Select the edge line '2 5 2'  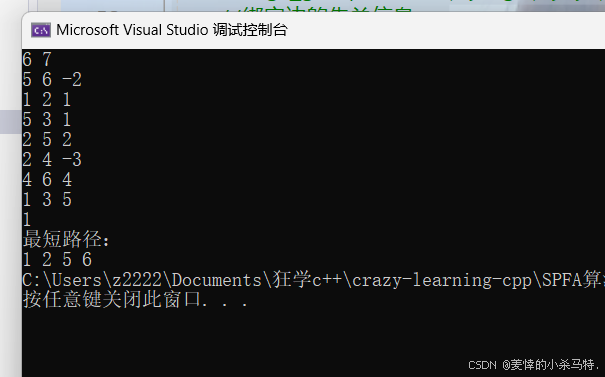pos(47,140)
